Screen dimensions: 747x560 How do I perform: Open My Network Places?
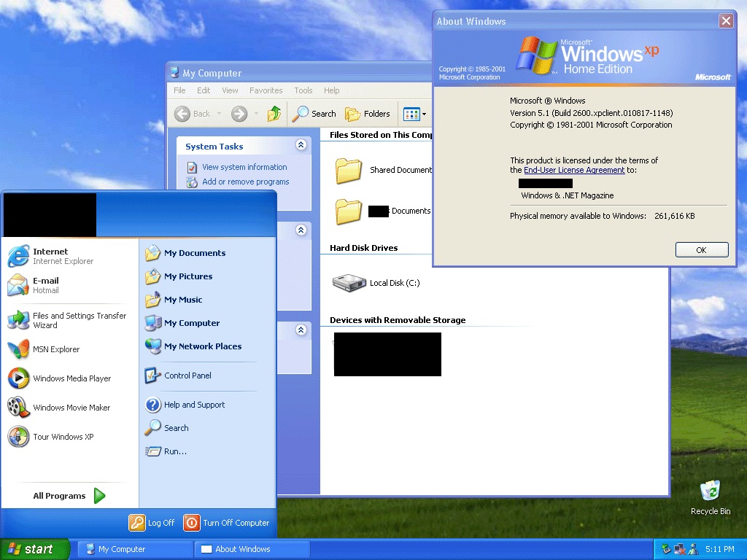pyautogui.click(x=193, y=346)
